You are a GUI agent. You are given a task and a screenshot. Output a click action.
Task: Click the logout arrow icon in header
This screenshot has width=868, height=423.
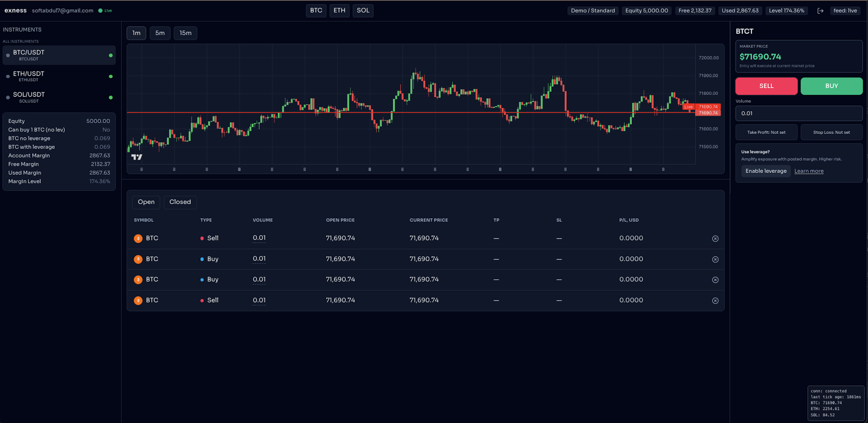(x=820, y=11)
